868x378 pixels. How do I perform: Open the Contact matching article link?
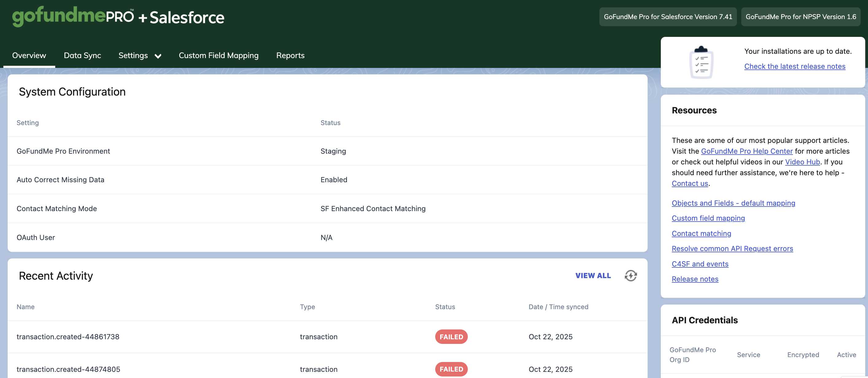(x=701, y=233)
